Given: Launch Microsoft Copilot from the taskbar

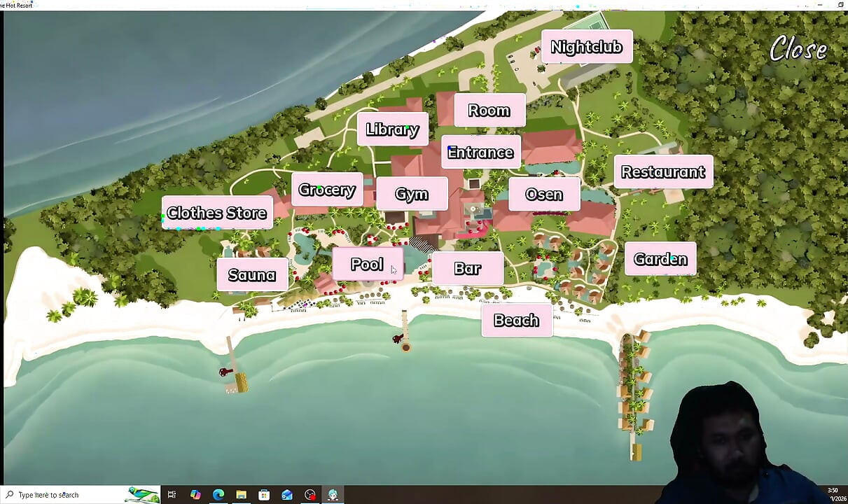Looking at the screenshot, I should click(195, 495).
